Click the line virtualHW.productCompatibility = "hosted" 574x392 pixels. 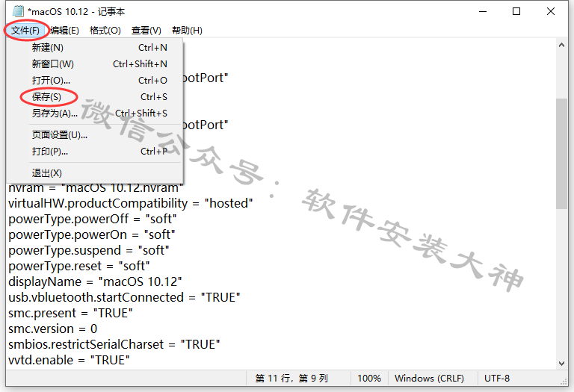pos(131,203)
